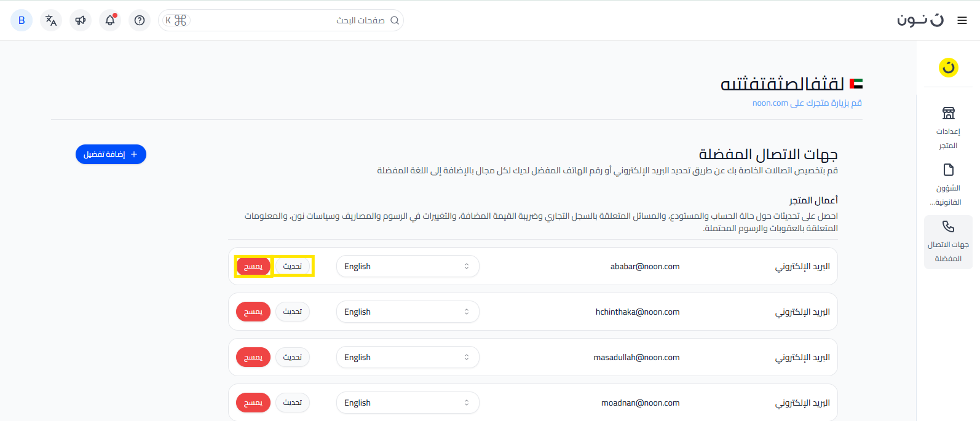Click update button for hchinthaka@noon.com
The height and width of the screenshot is (421, 980).
(x=293, y=312)
